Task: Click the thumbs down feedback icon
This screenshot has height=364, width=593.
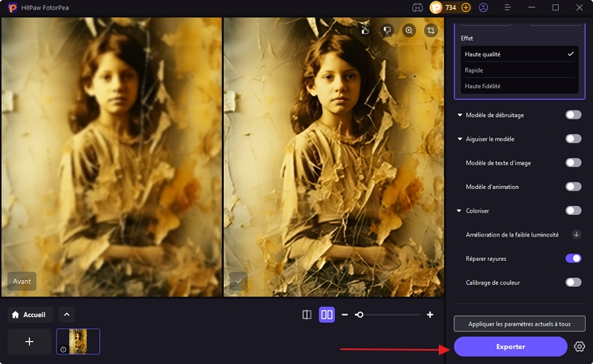Action: coord(387,30)
